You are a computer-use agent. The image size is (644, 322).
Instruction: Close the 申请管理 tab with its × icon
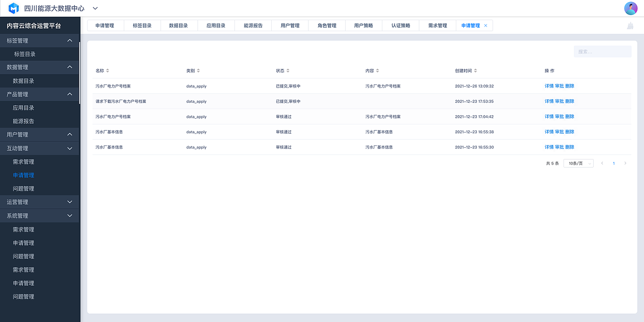[x=486, y=25]
